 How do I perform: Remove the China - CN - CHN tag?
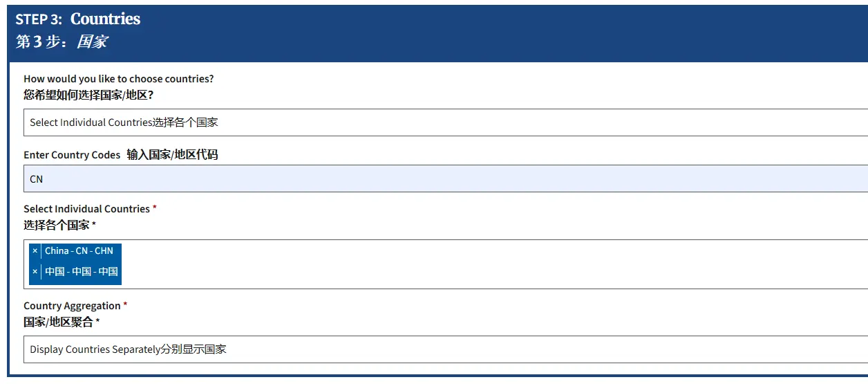35,250
